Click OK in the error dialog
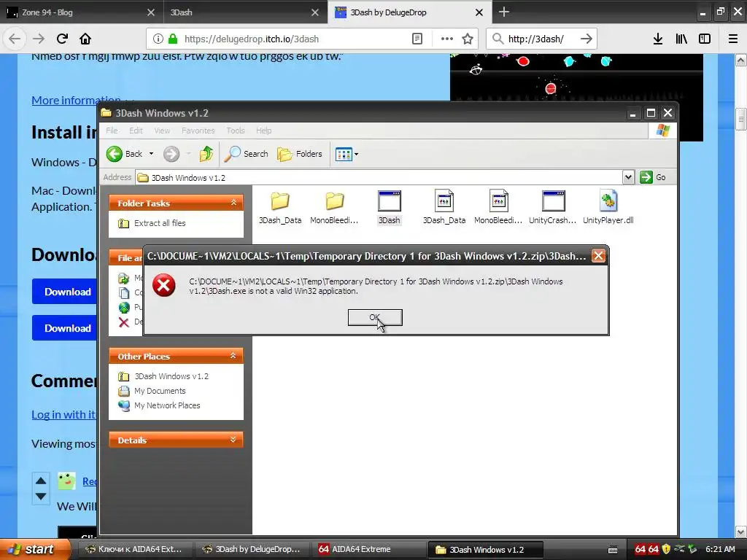The width and height of the screenshot is (747, 560). coord(375,317)
